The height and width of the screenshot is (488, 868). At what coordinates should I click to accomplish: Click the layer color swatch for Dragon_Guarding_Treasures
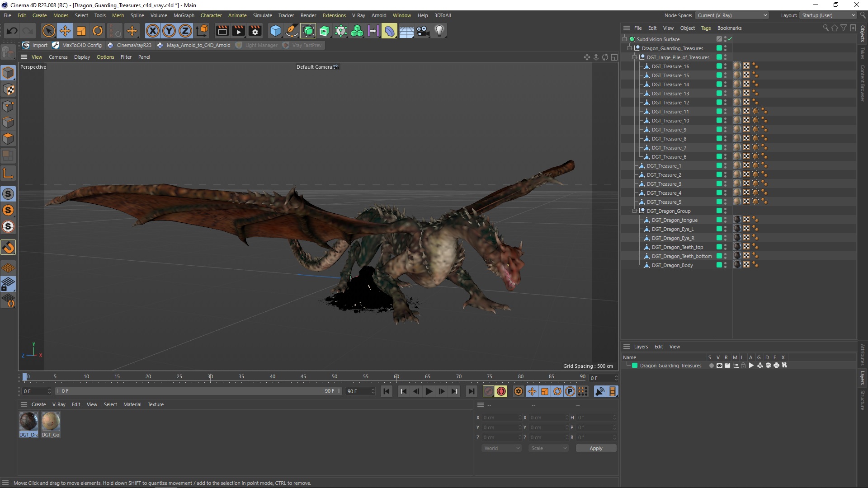pos(635,366)
